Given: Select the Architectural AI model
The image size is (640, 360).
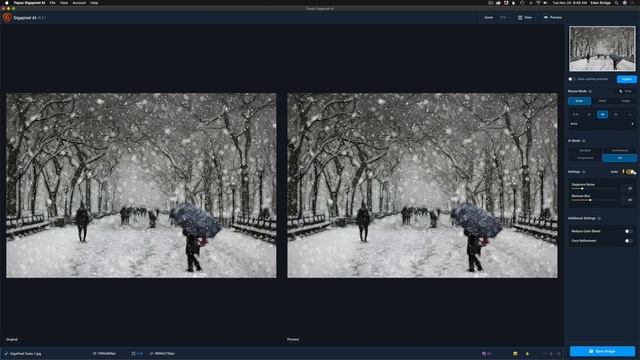Looking at the screenshot, I should [619, 150].
